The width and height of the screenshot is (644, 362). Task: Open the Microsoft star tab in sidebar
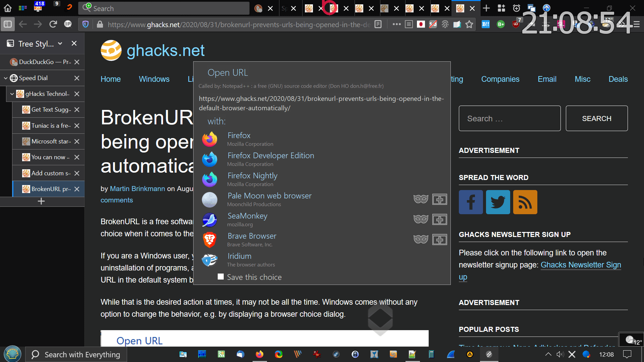pos(48,141)
